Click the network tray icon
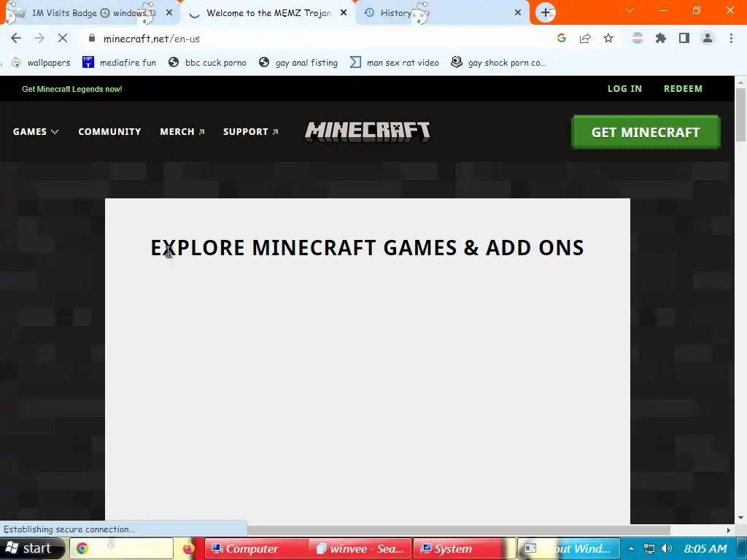The image size is (747, 560). tap(649, 548)
